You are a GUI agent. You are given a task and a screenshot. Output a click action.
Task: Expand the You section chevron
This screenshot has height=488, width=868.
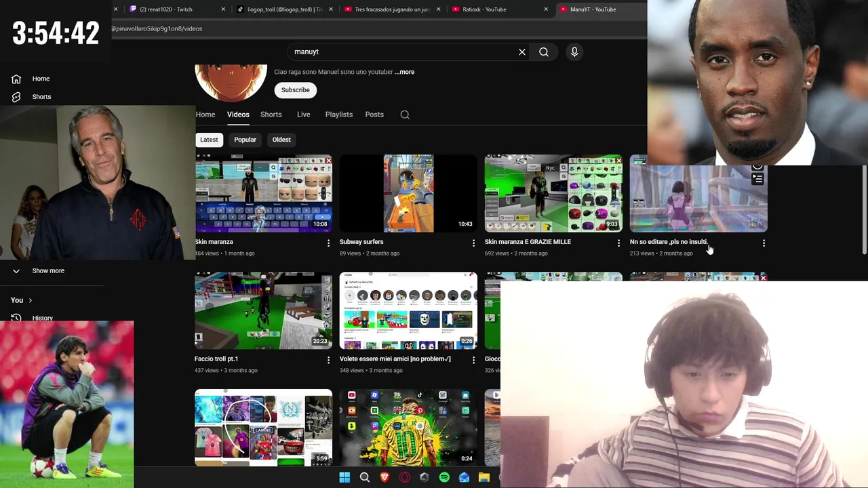30,300
